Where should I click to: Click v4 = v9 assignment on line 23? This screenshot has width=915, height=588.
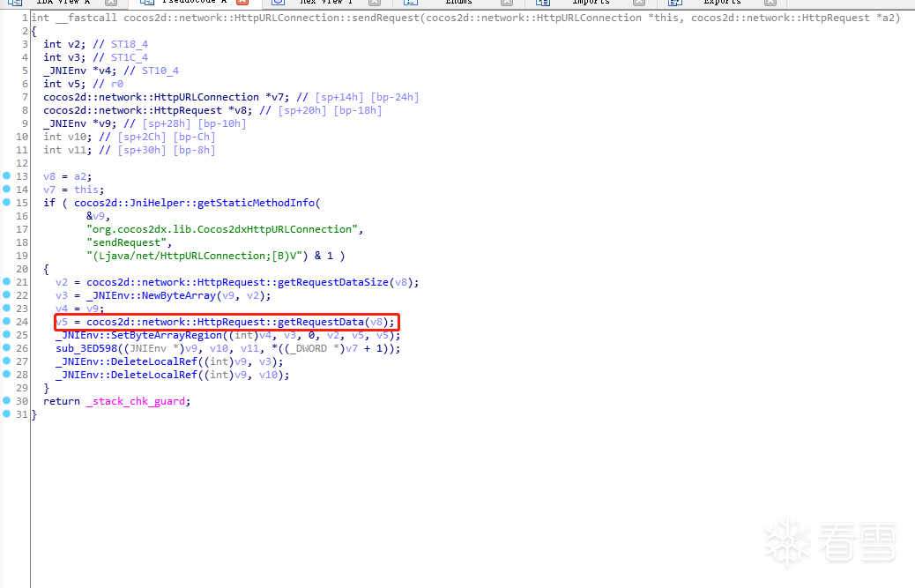(x=80, y=309)
